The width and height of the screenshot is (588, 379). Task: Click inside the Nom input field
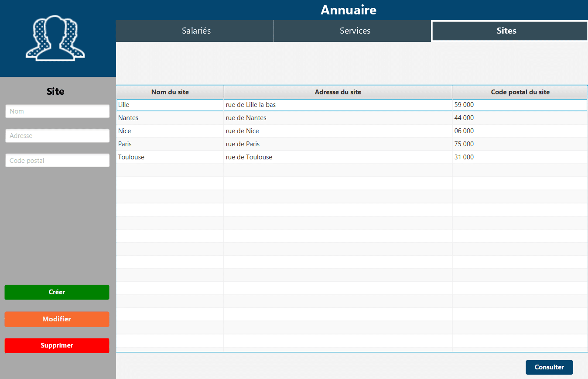coord(57,111)
